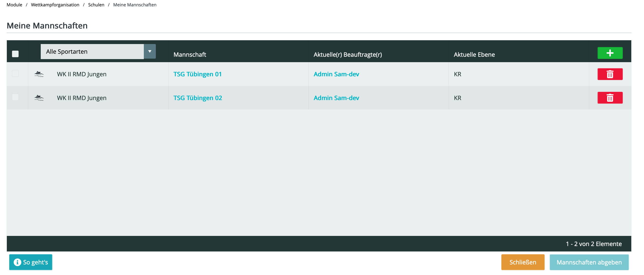The height and width of the screenshot is (275, 644).
Task: Open the Alle Sportarten dropdown arrow
Action: pos(149,52)
